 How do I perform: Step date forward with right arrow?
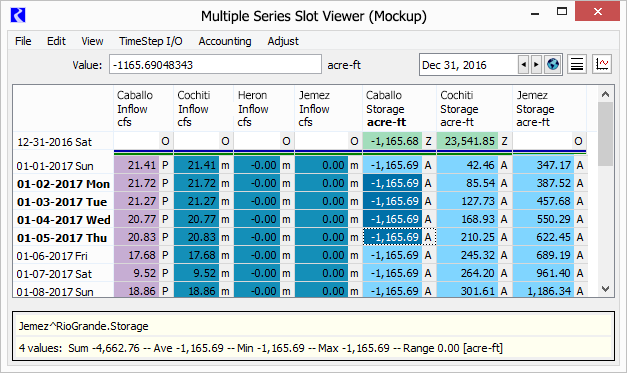pyautogui.click(x=536, y=64)
